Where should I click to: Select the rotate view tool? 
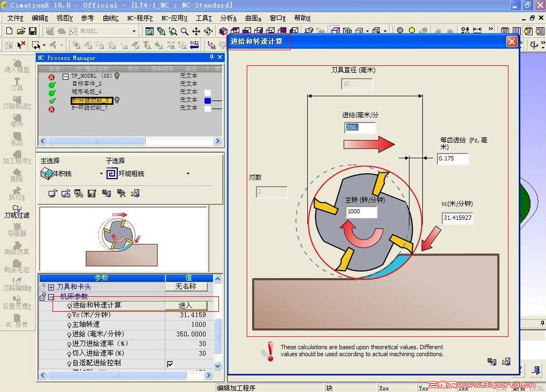[x=208, y=32]
